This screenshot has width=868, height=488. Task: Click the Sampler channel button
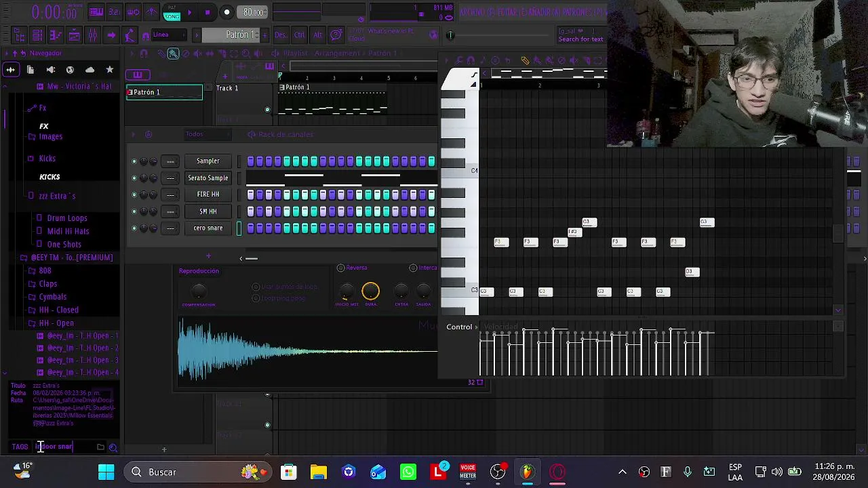(x=208, y=161)
